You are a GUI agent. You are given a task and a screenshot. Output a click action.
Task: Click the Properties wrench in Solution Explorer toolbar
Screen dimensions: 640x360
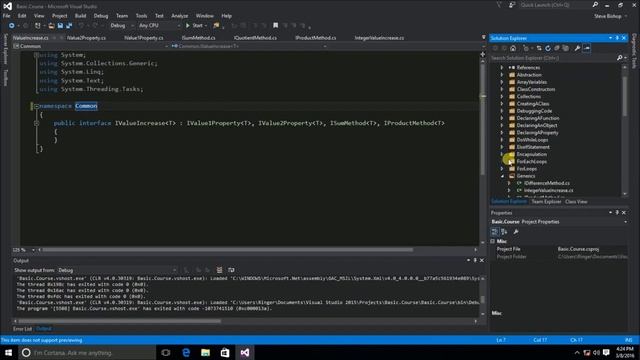(577, 48)
